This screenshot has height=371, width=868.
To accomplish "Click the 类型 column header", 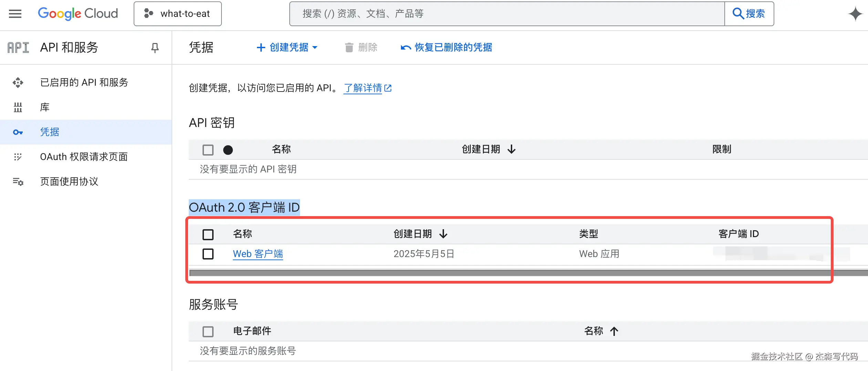I will click(589, 234).
